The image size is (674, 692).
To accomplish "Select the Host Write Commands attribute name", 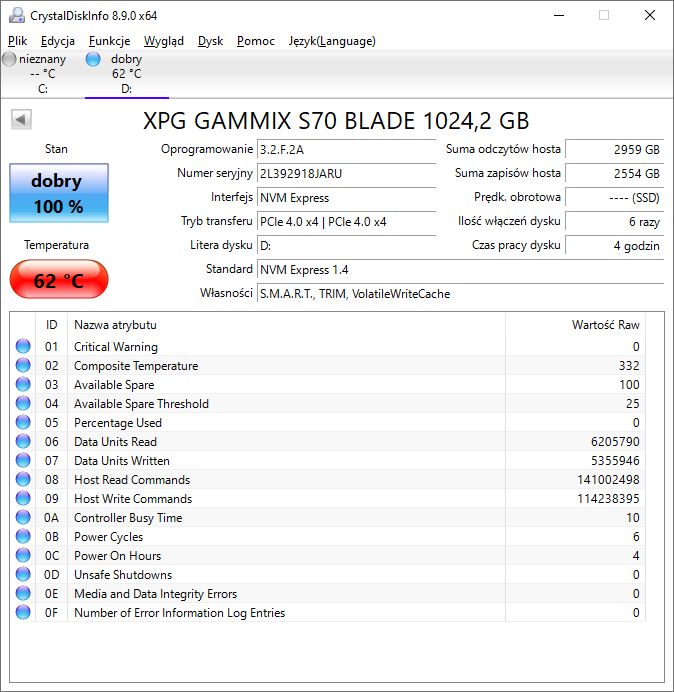I will 133,499.
